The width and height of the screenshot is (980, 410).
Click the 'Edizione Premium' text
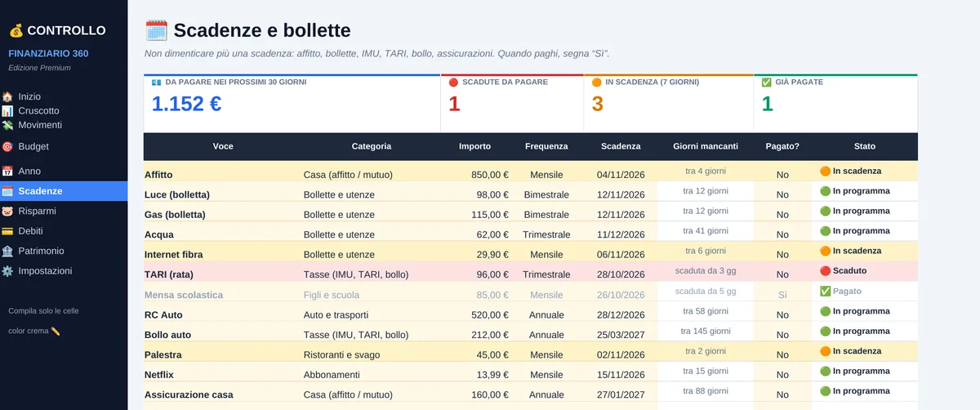click(39, 68)
